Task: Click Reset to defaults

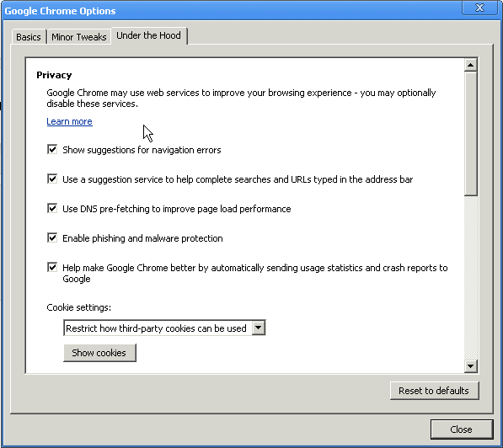Action: 435,391
